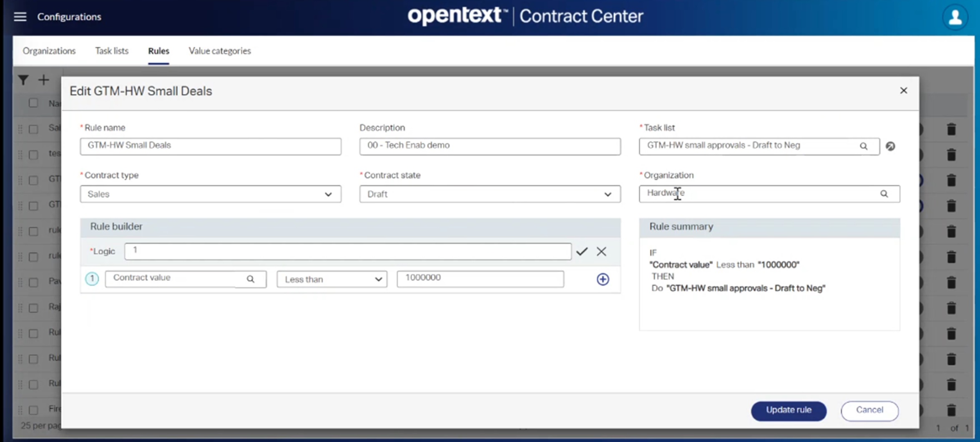Image resolution: width=980 pixels, height=442 pixels.
Task: Click the 'Rule summary' panel heading
Action: click(681, 227)
